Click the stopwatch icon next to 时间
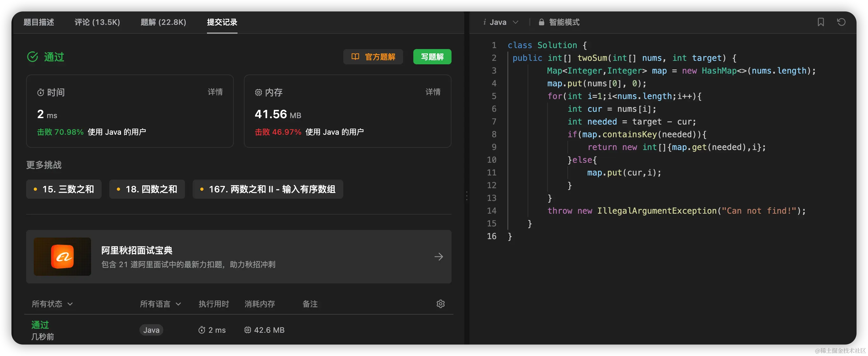 pyautogui.click(x=40, y=92)
